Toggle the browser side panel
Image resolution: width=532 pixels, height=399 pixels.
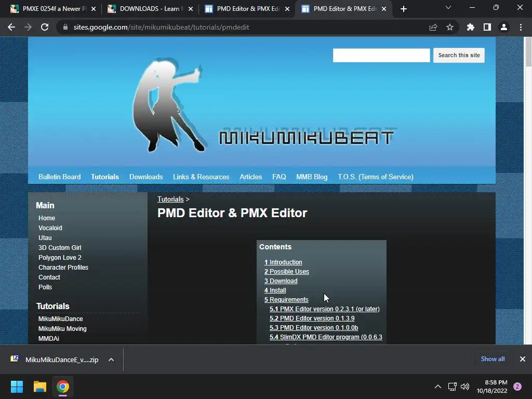pos(487,27)
